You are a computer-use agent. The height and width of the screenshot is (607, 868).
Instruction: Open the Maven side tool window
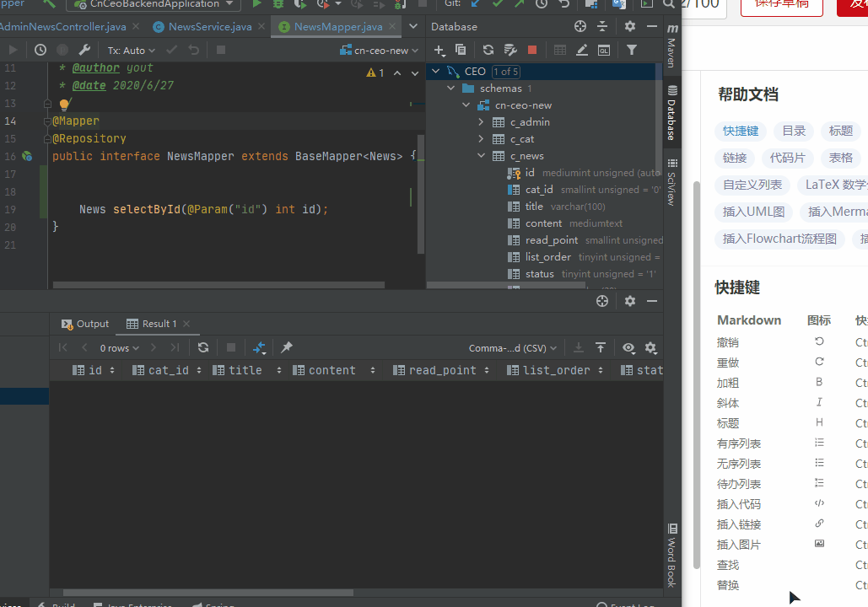click(x=672, y=46)
